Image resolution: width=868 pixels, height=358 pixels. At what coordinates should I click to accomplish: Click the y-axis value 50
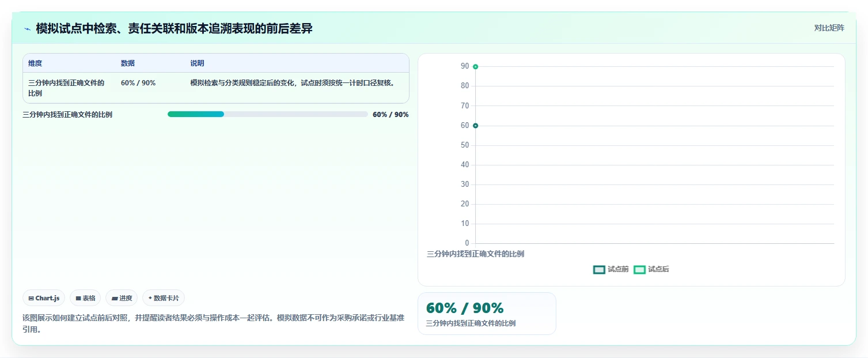(465, 145)
